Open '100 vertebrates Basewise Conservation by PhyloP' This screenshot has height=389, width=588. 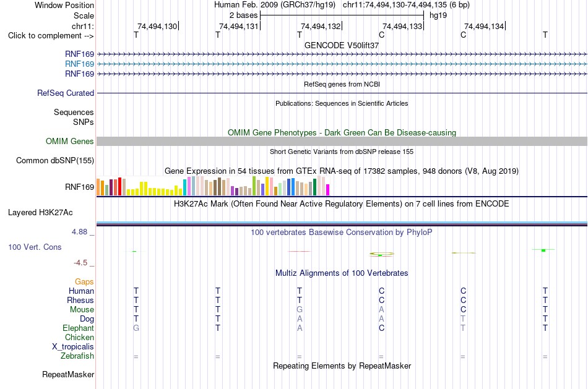pos(342,233)
